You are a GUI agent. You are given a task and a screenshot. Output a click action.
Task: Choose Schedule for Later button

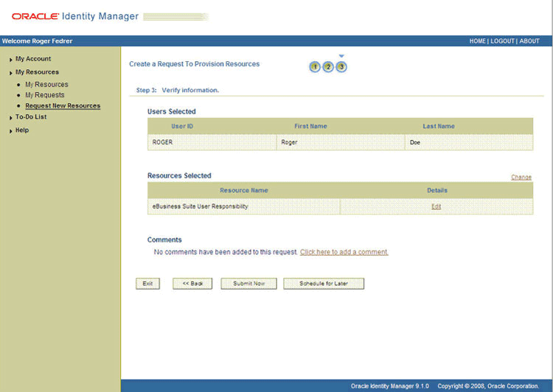(324, 284)
